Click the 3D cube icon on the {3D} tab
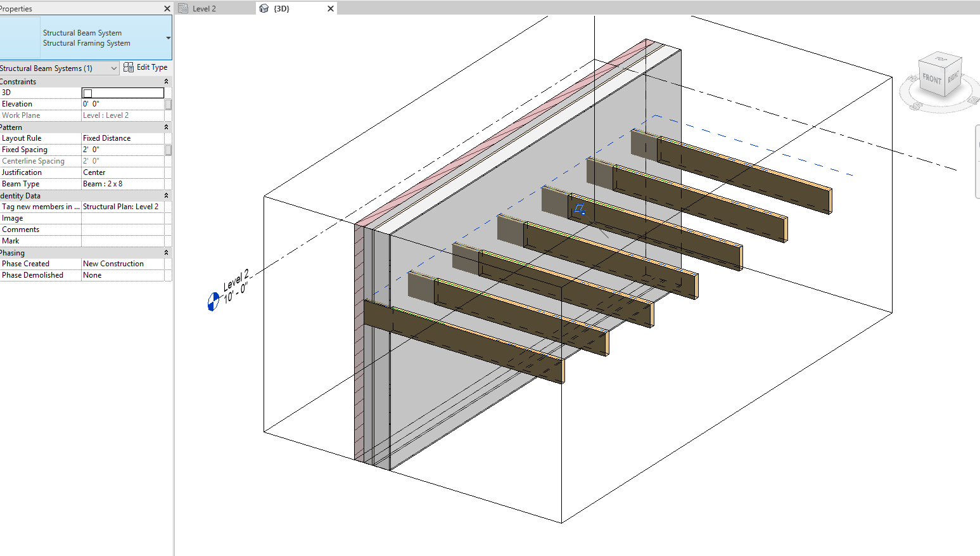This screenshot has height=556, width=980. pyautogui.click(x=264, y=8)
